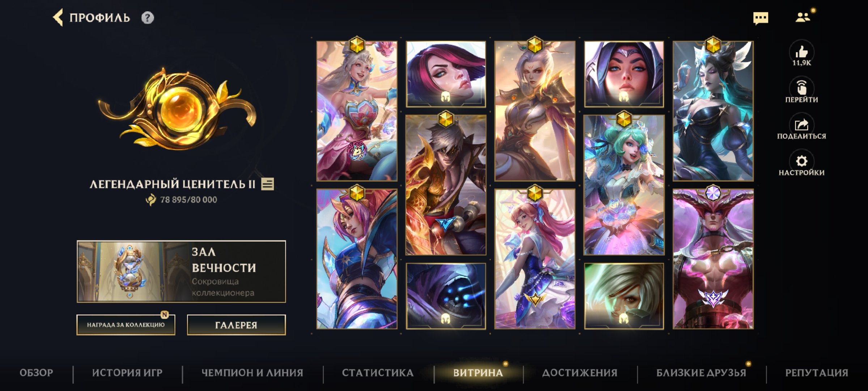Click the НАГРАДА ЗА КОЛЛЕКЦИЮ button

click(x=126, y=325)
